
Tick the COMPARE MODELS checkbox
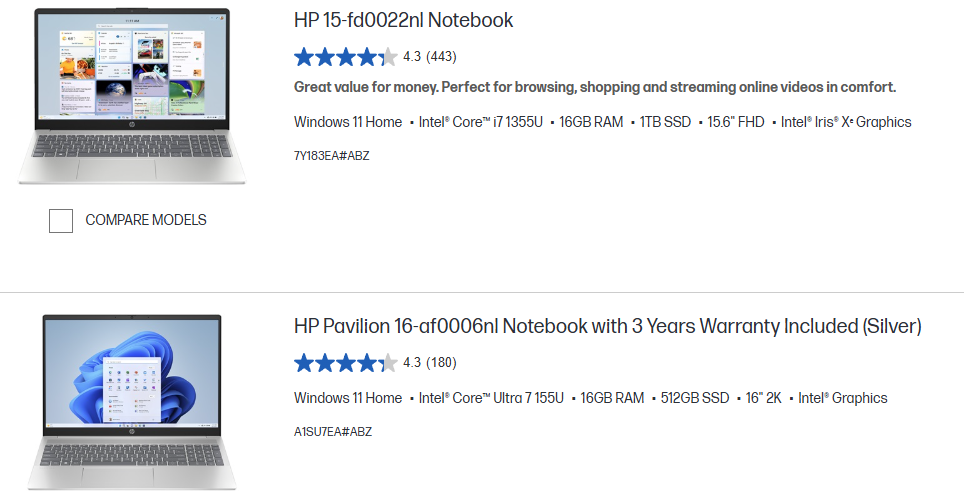pos(61,221)
